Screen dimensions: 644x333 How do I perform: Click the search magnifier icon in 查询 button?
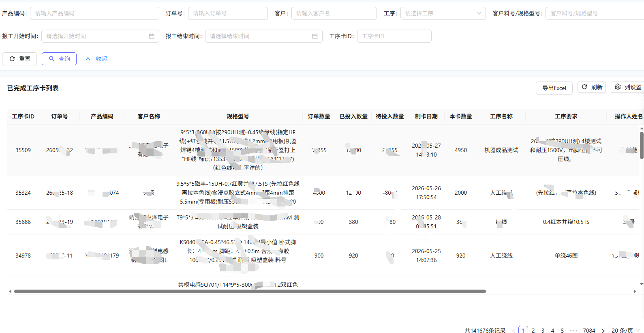(x=51, y=59)
